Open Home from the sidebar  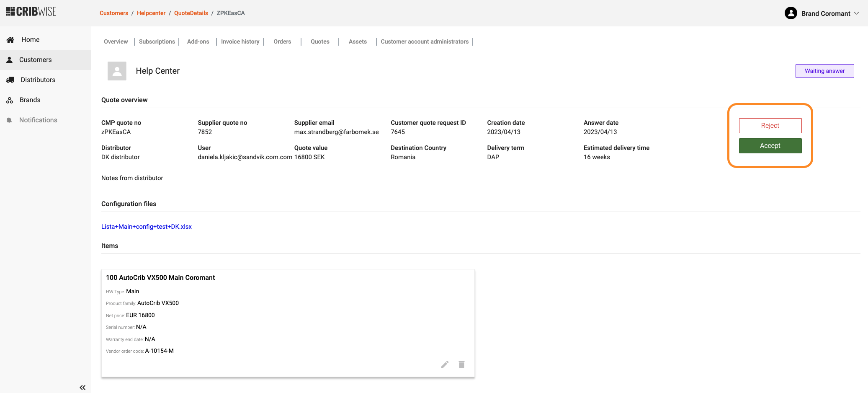(x=30, y=40)
